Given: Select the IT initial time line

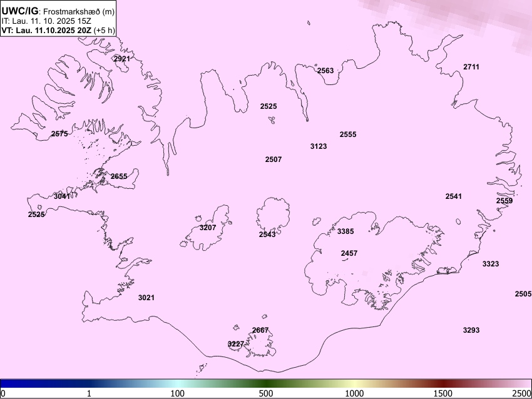Looking at the screenshot, I should tap(46, 21).
